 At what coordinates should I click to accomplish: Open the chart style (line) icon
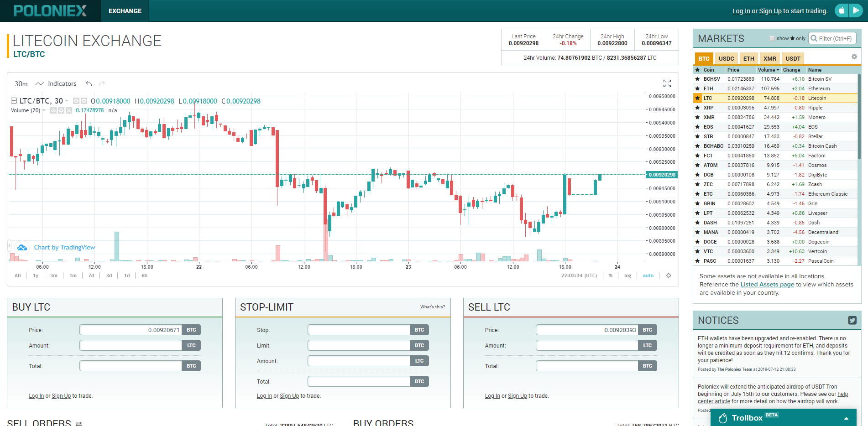[40, 83]
